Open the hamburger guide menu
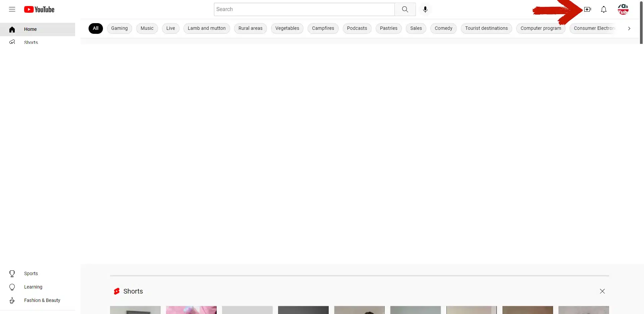644x314 pixels. pos(12,9)
